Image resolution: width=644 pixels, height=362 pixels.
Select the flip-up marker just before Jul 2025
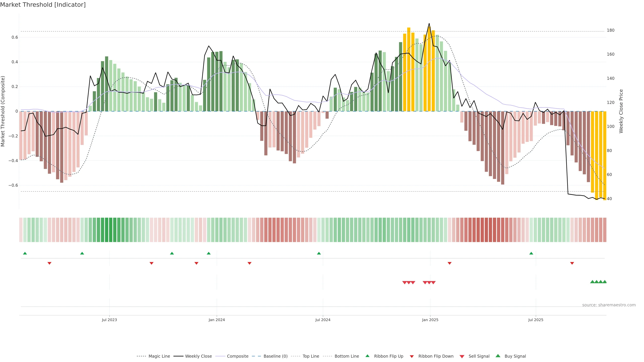coord(531,253)
